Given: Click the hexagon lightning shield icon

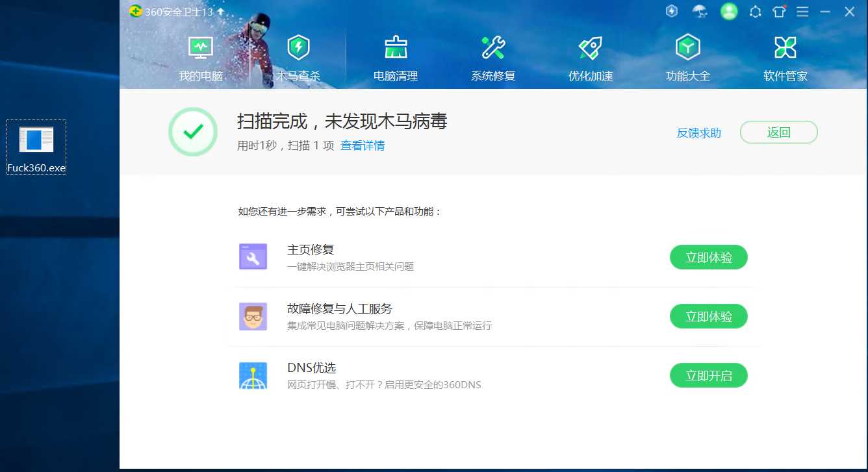Looking at the screenshot, I should pyautogui.click(x=672, y=11).
